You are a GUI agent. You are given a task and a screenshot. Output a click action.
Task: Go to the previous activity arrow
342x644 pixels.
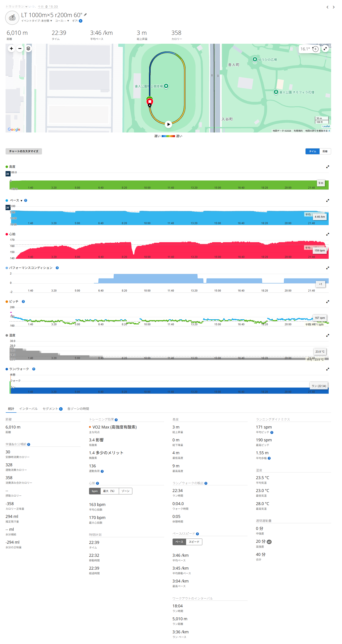327,7
